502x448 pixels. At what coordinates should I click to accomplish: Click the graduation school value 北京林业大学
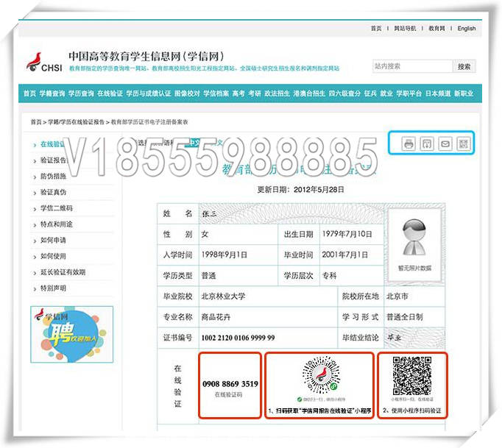[x=223, y=296]
